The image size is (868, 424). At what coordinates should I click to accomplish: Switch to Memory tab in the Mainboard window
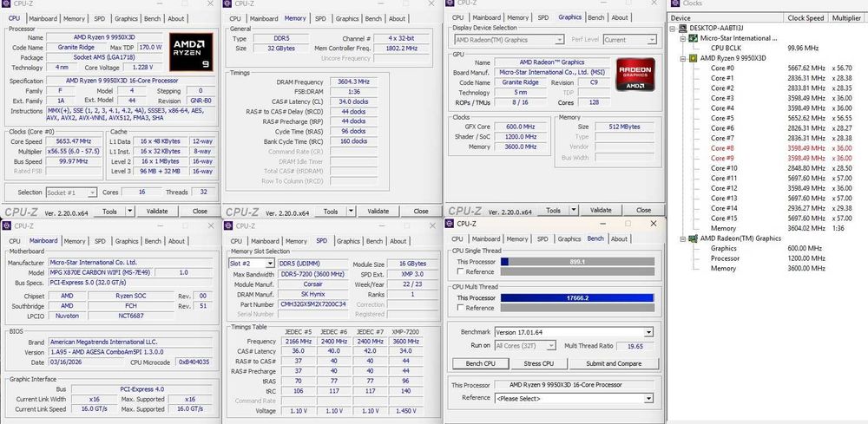click(75, 241)
